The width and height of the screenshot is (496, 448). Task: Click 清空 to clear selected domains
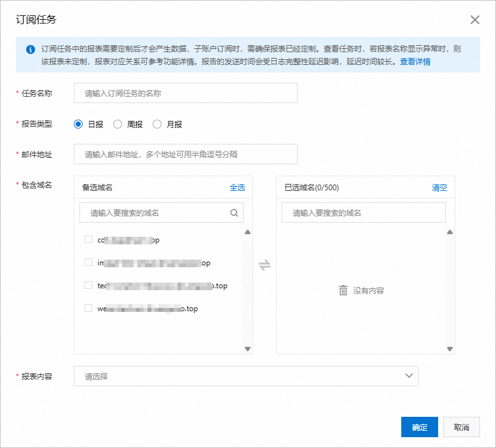(x=439, y=188)
